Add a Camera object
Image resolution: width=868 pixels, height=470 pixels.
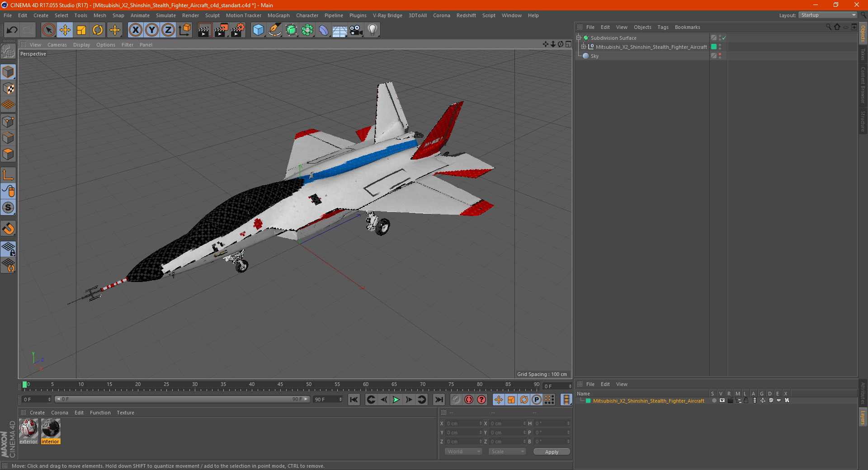coord(356,30)
